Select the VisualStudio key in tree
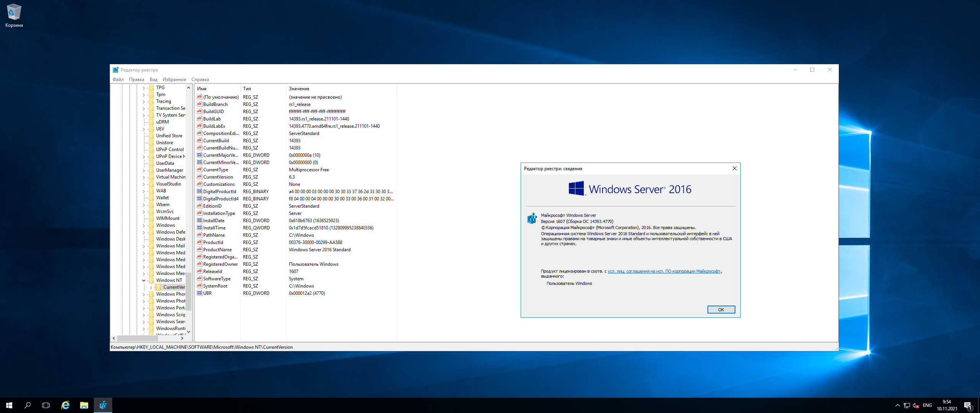Viewport: 980px width, 413px height. [x=168, y=184]
